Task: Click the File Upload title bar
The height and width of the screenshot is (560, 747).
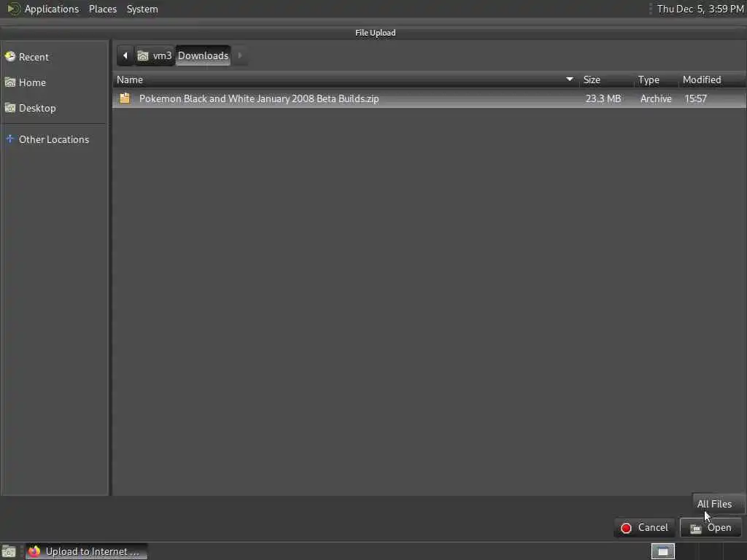Action: (375, 32)
